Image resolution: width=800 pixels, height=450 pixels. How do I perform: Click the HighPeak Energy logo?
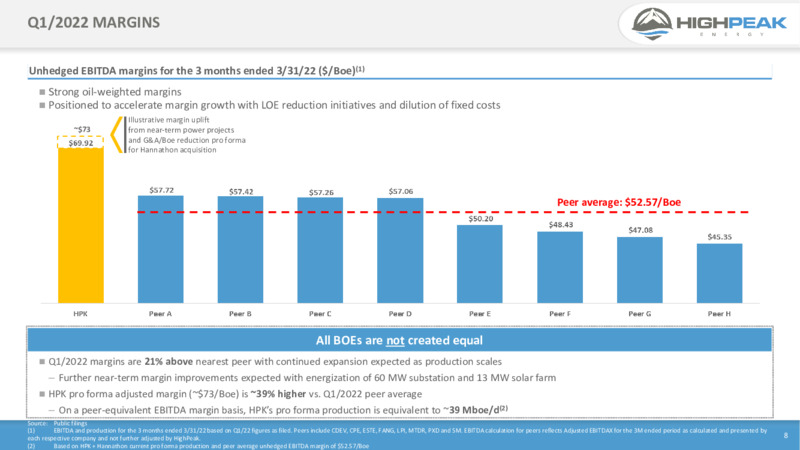(709, 23)
